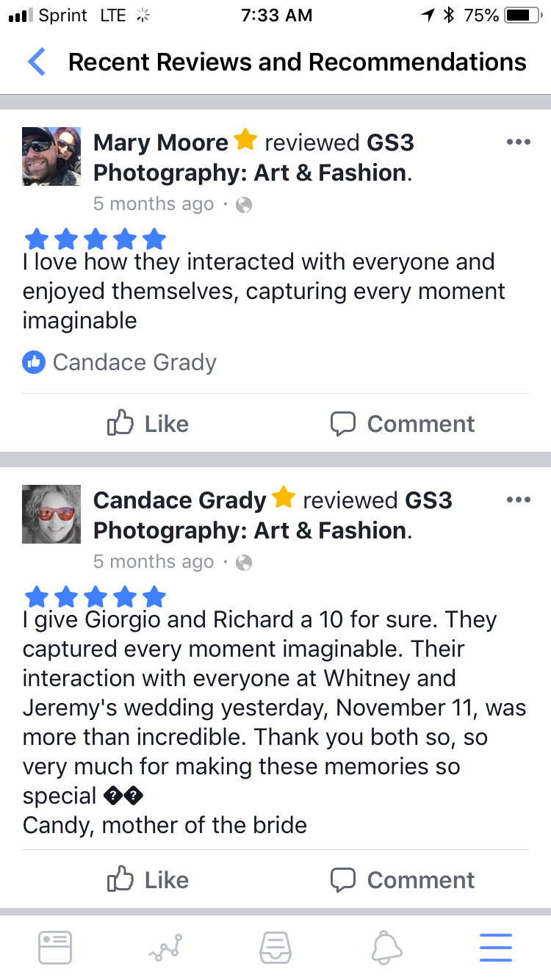551x980 pixels.
Task: View Mary Moore's profile picture
Action: pos(51,156)
